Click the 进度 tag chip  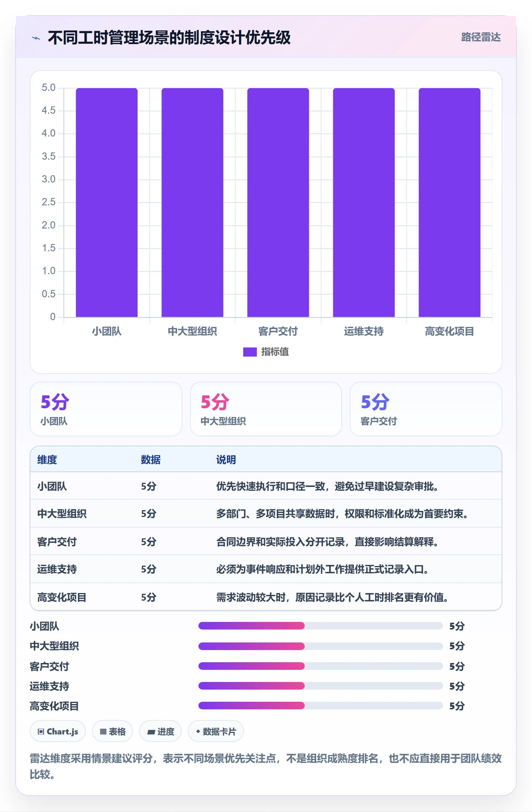[160, 731]
